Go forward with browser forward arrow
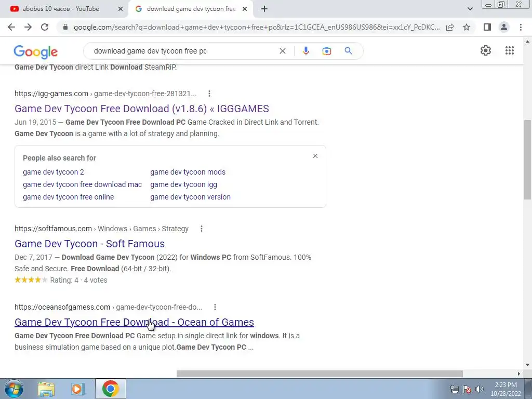Screen dimensions: 532x399 point(28,27)
